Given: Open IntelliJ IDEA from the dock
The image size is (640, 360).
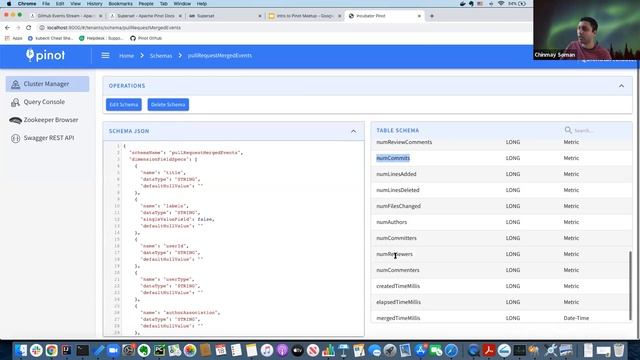Looking at the screenshot, I should click(x=67, y=350).
